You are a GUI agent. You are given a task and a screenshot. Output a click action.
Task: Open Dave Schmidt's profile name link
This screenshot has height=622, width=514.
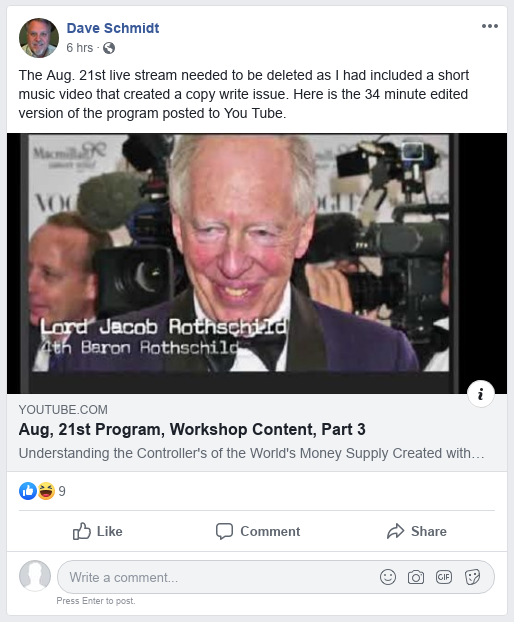click(x=113, y=28)
